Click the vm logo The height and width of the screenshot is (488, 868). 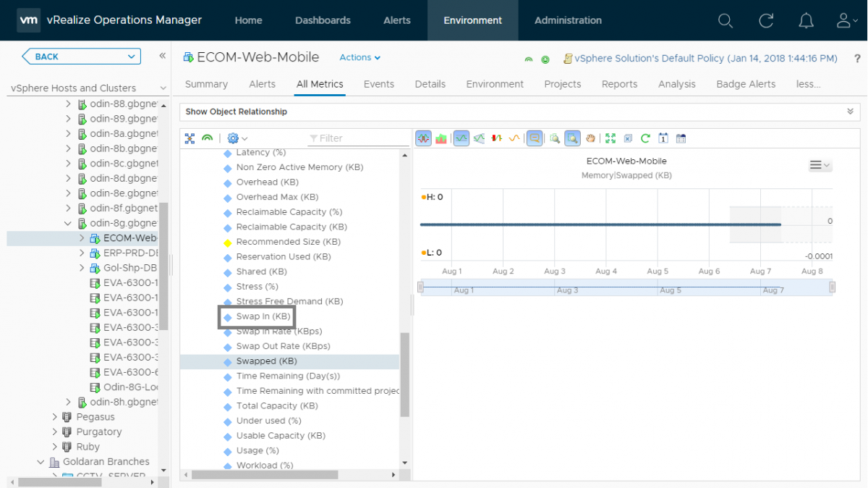(28, 20)
